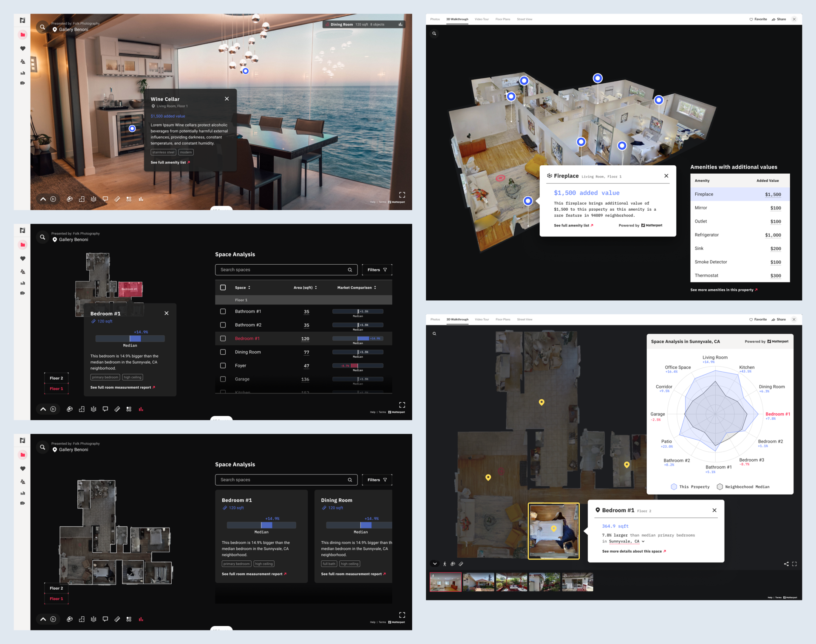Viewport: 816px width, 644px height.
Task: Click search magnifier in the Fireplace dollhouse view
Action: (x=434, y=34)
